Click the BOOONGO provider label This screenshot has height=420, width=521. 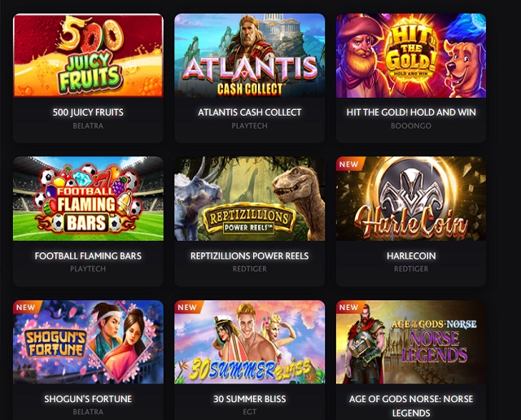click(411, 126)
